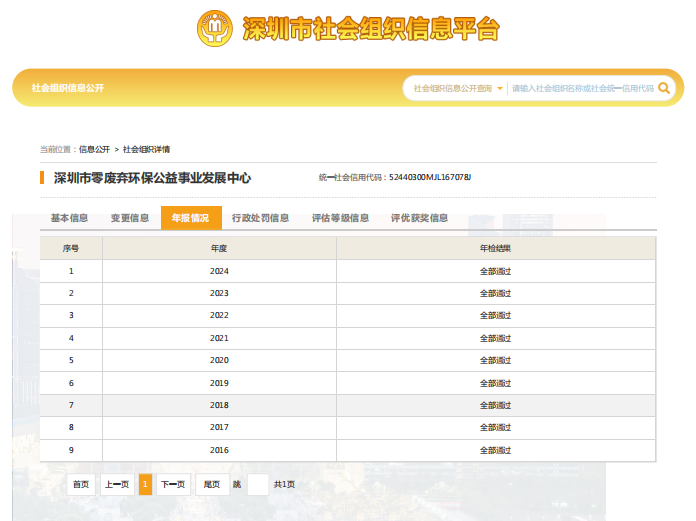Image resolution: width=696 pixels, height=521 pixels.
Task: Click the 2018 row's 全部通过 result
Action: [495, 405]
